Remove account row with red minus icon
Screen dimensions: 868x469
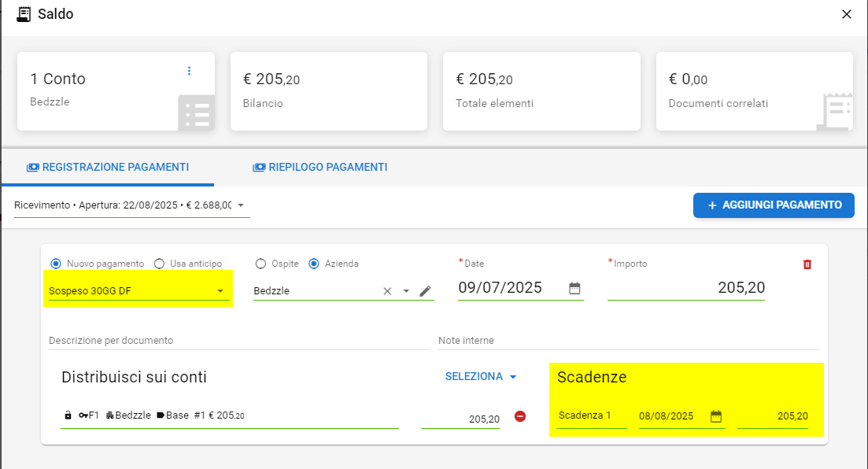tap(519, 416)
